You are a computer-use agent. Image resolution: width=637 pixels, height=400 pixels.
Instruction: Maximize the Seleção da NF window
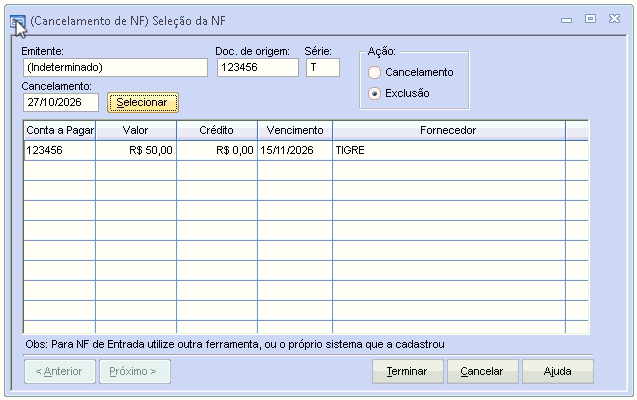click(590, 19)
